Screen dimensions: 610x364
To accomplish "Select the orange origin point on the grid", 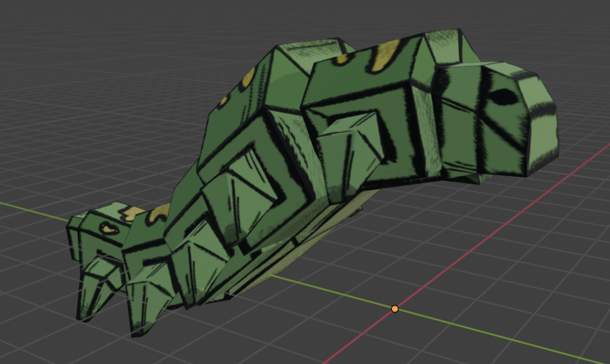I will [x=395, y=309].
